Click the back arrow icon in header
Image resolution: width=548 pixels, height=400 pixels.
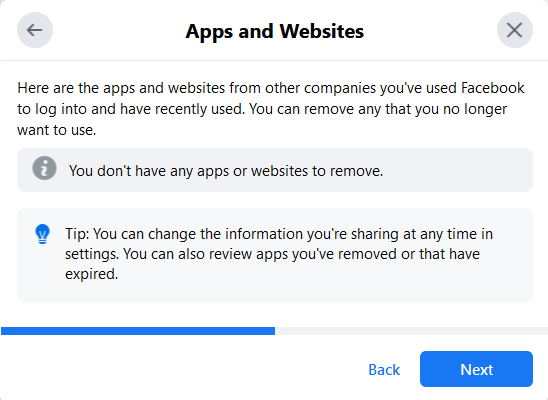[35, 30]
